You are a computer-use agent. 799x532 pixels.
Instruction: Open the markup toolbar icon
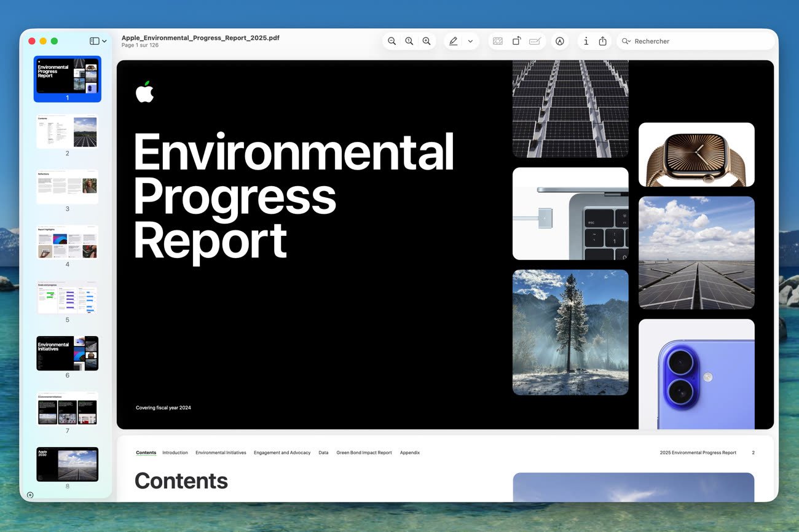(x=559, y=41)
